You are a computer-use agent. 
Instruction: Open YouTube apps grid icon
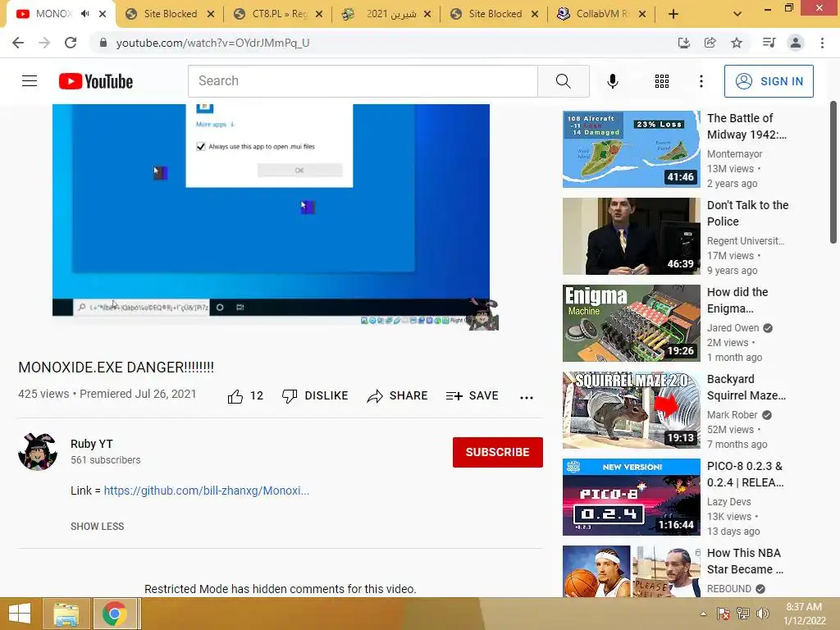(662, 81)
